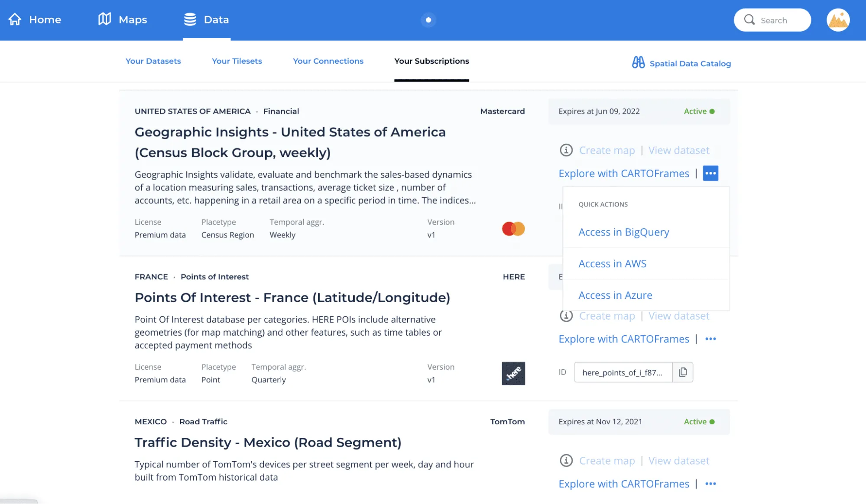This screenshot has width=866, height=504.
Task: Open the Your Connections tab
Action: pyautogui.click(x=328, y=61)
